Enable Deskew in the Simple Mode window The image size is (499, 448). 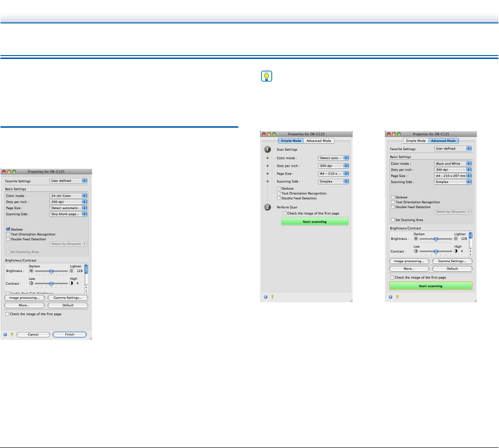coord(279,188)
